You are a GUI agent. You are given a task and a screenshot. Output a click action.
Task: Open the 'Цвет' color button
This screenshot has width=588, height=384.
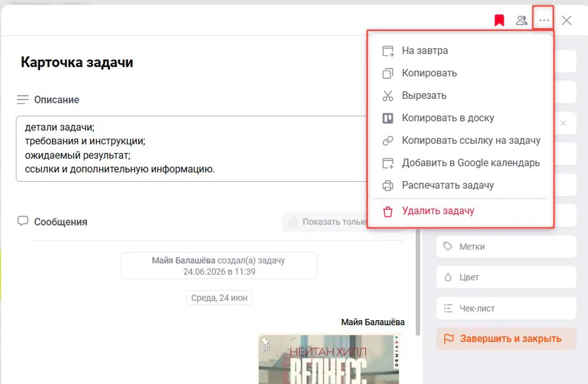(x=506, y=278)
